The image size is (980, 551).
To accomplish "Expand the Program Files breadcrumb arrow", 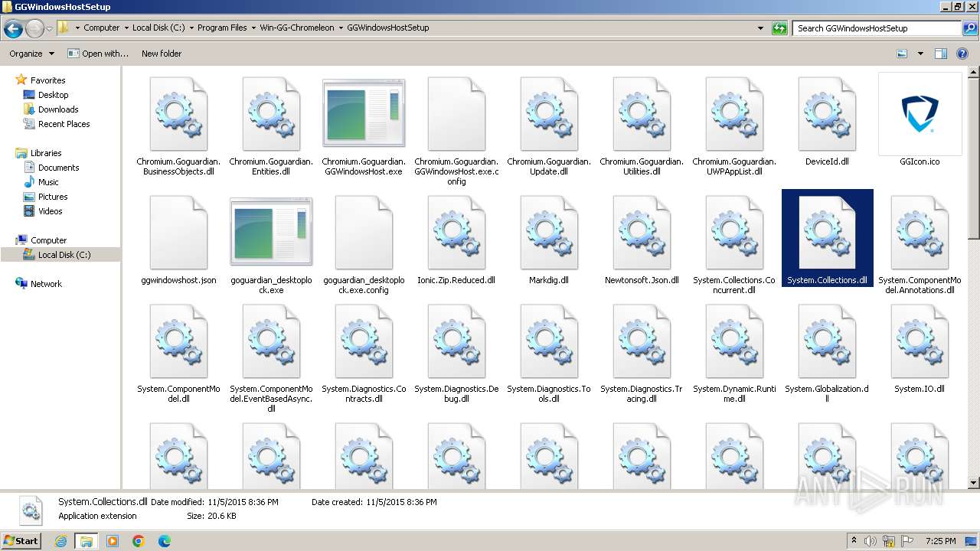I will 253,28.
